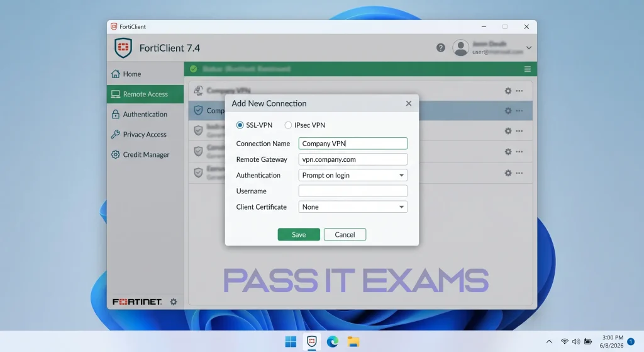Open the Credit Manager section
Viewport: 644px width, 352px height.
[145, 155]
